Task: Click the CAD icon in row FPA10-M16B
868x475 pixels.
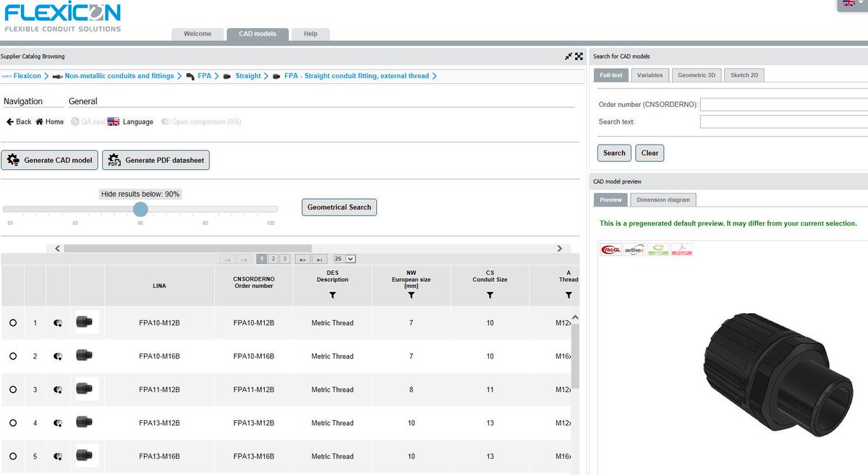Action: tap(58, 356)
